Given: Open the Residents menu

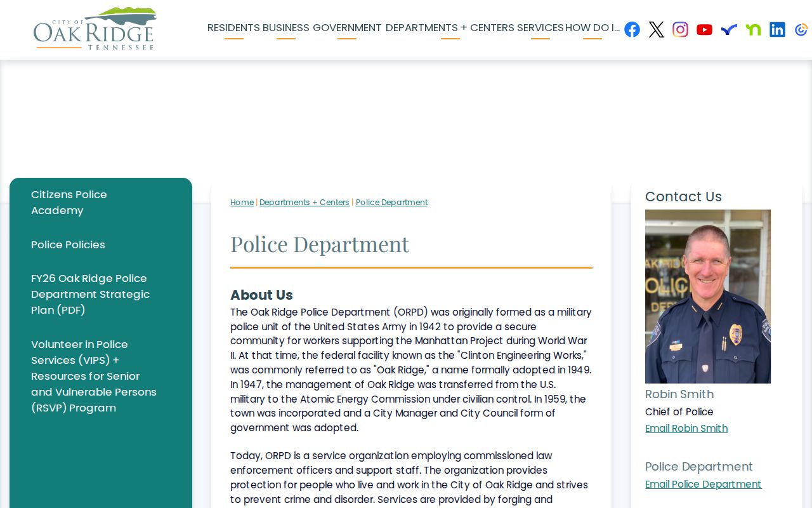Looking at the screenshot, I should point(233,28).
